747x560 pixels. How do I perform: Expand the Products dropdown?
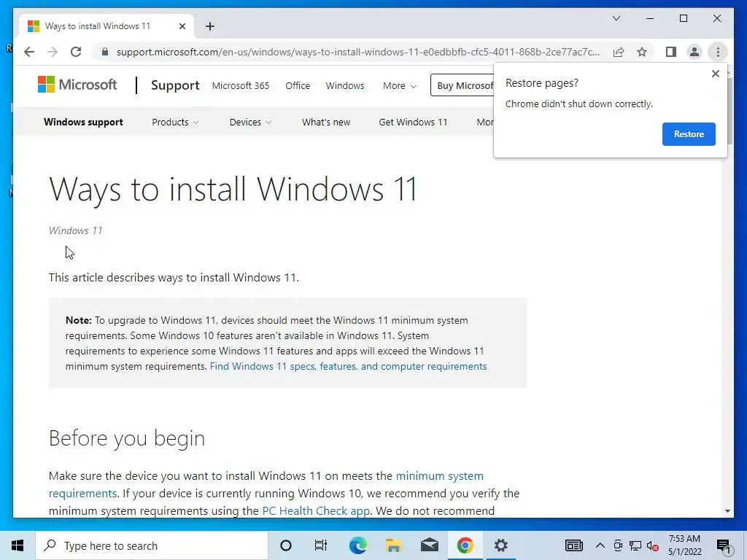pyautogui.click(x=175, y=122)
